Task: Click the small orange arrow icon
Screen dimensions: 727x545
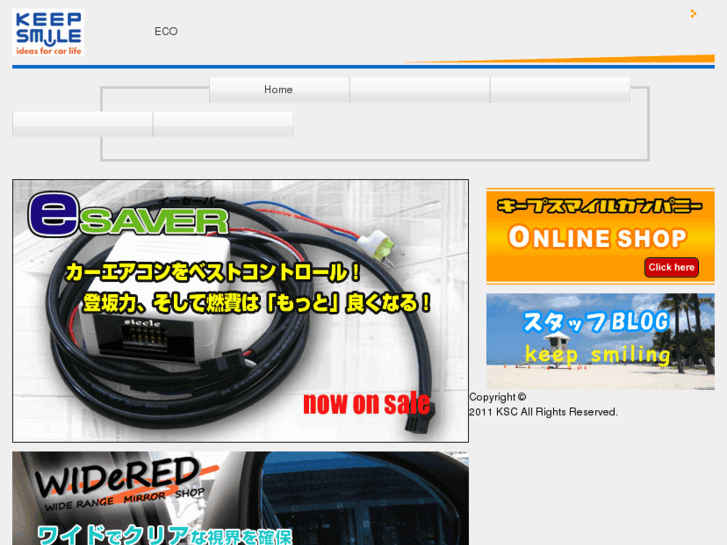Action: coord(693,13)
